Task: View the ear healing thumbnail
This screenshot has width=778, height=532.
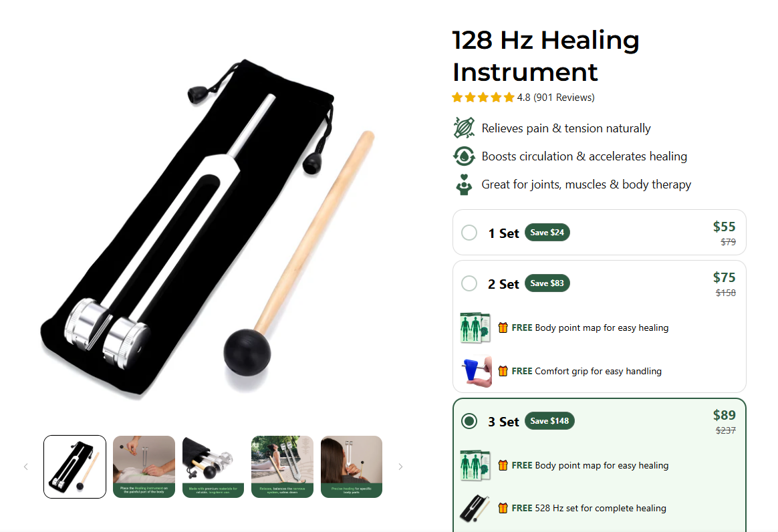Action: 352,467
